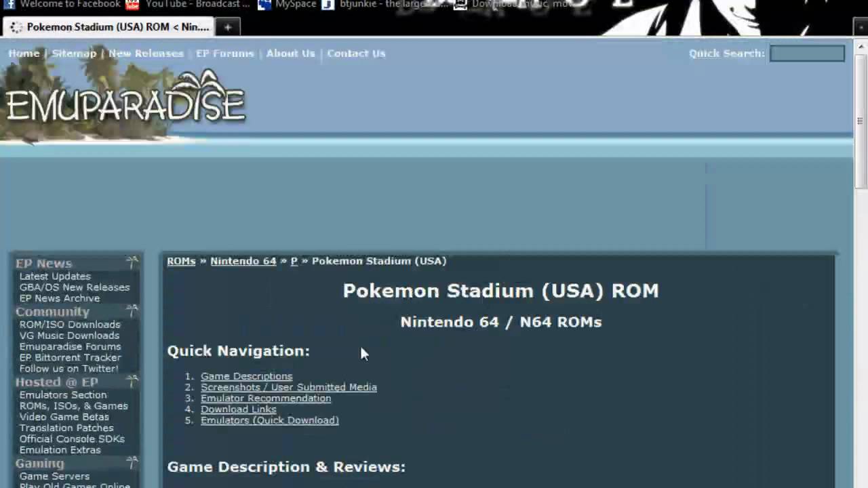Screen dimensions: 868x488
Task: Click the Game Description & Reviews: heading
Action: click(286, 467)
